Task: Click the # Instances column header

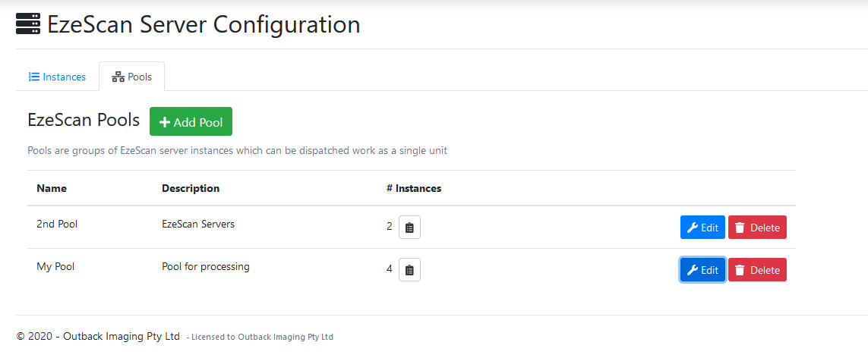Action: point(414,188)
